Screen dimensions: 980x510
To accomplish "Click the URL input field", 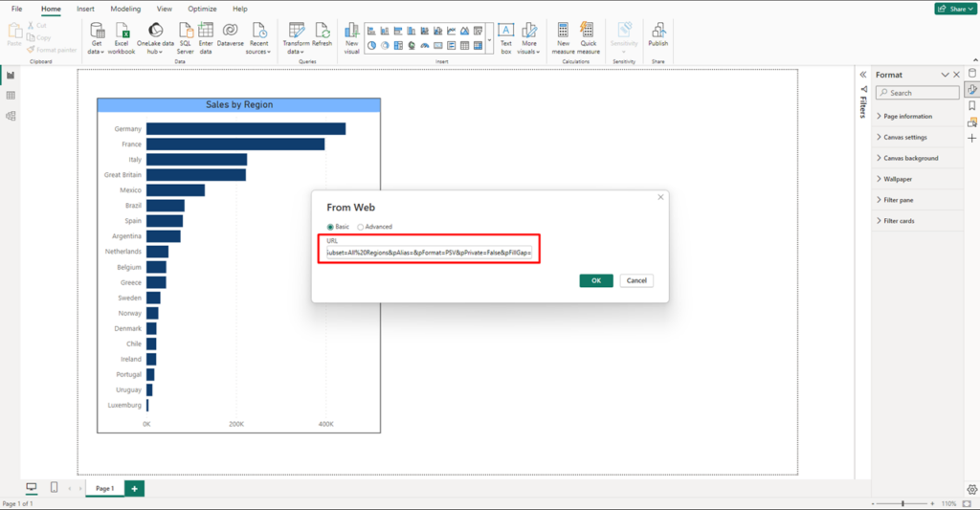I will click(429, 253).
